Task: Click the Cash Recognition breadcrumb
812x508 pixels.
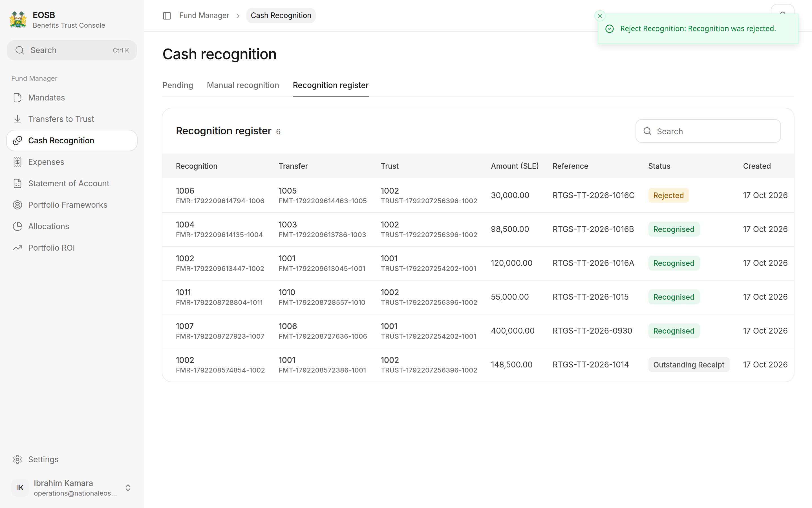Action: coord(281,16)
